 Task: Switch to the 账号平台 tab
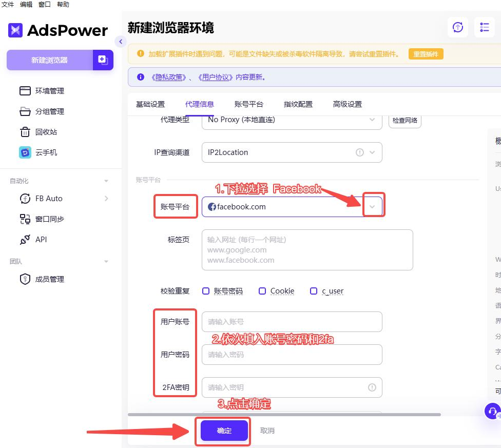coord(248,104)
